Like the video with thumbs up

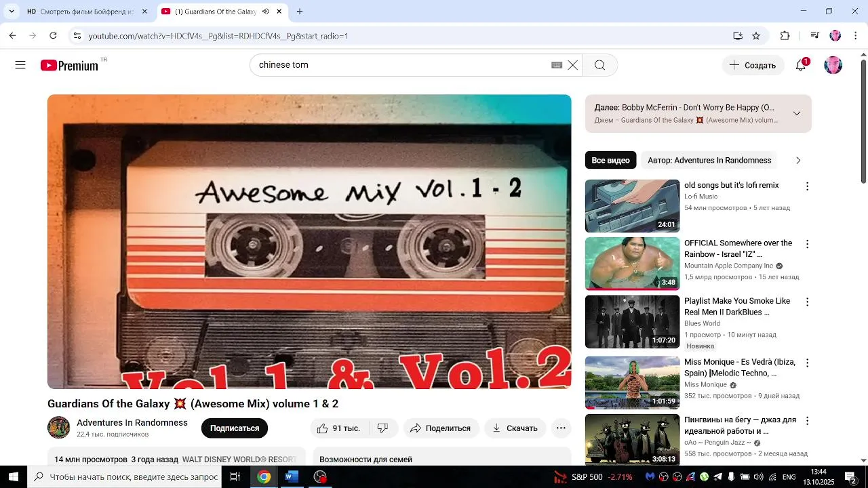[339, 428]
